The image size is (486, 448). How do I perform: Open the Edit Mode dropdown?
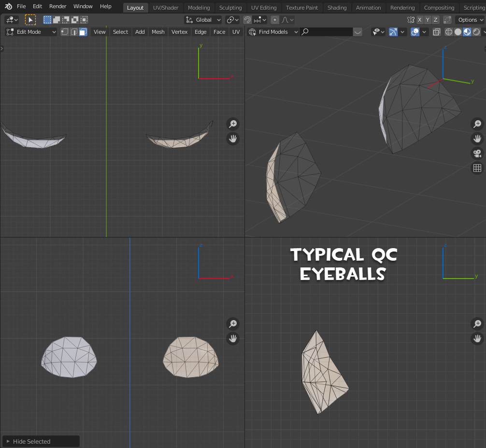(31, 32)
